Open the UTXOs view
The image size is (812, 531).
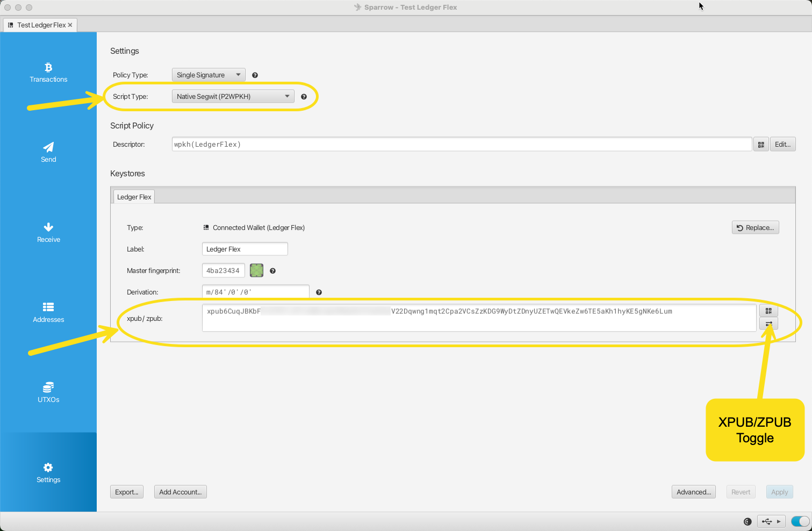pos(48,392)
